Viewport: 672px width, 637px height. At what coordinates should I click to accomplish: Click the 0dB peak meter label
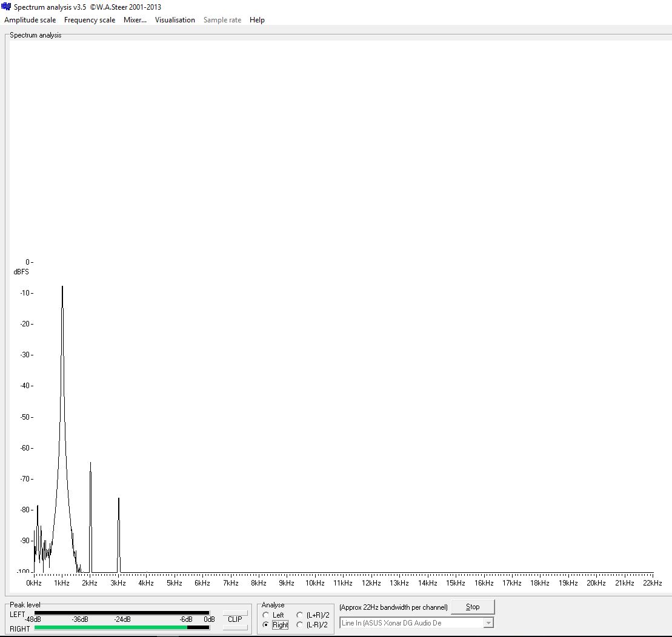(209, 619)
